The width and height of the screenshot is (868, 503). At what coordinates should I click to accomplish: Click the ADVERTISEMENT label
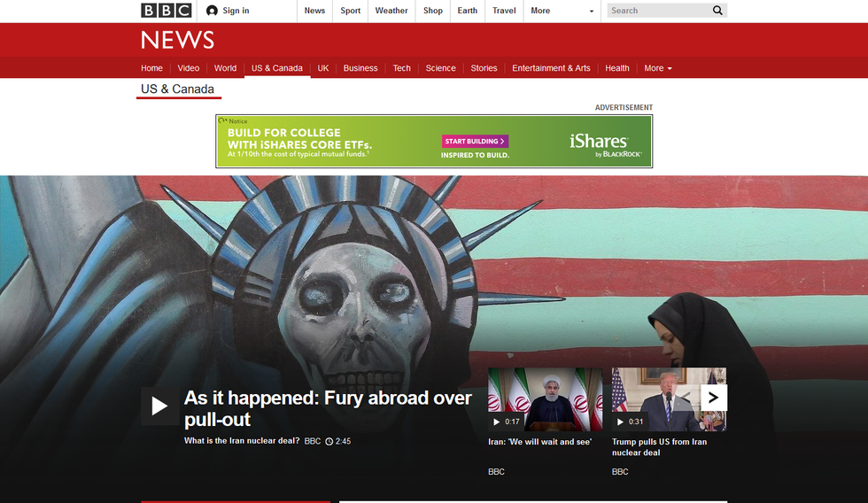click(624, 107)
